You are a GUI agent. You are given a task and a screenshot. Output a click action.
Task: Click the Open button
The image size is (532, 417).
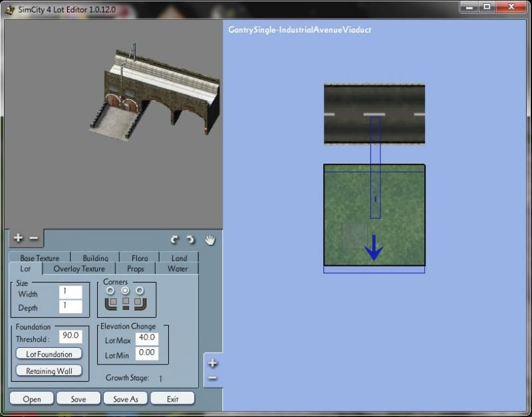click(x=31, y=398)
